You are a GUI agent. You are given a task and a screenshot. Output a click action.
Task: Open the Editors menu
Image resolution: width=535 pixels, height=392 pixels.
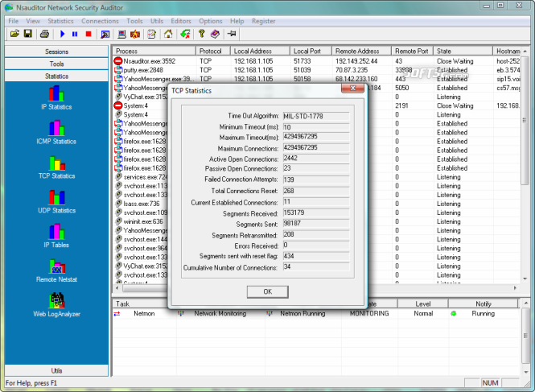(x=181, y=21)
